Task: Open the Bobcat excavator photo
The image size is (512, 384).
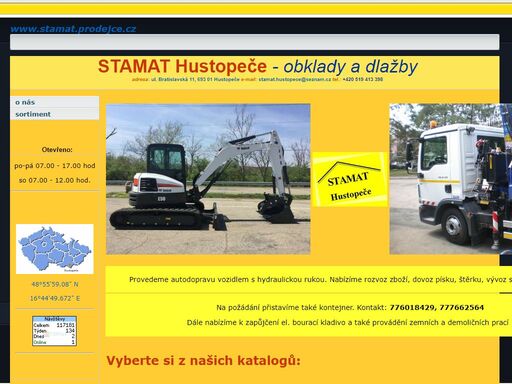Action: (208, 179)
